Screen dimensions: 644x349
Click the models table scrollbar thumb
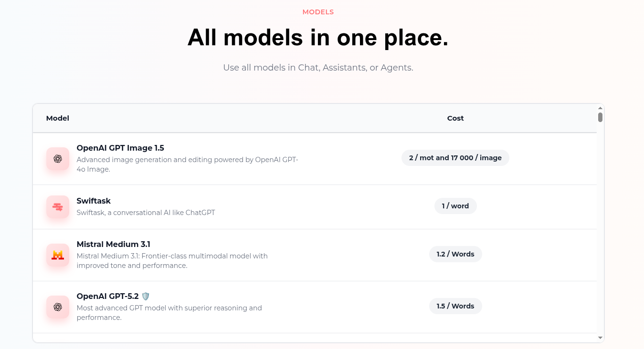pyautogui.click(x=600, y=117)
